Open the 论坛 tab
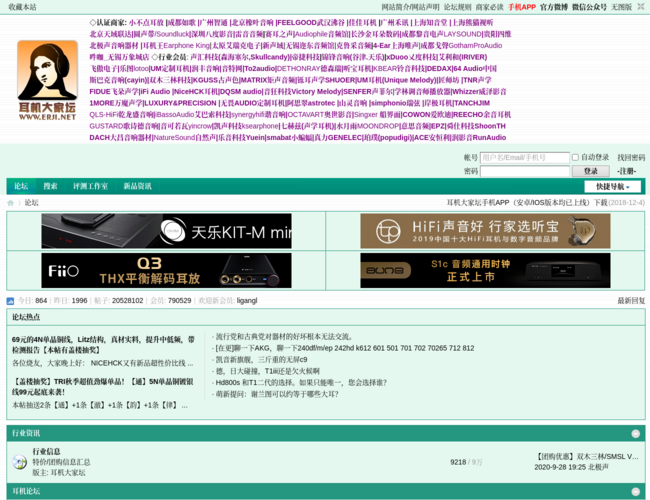The width and height of the screenshot is (650, 500). [21, 186]
